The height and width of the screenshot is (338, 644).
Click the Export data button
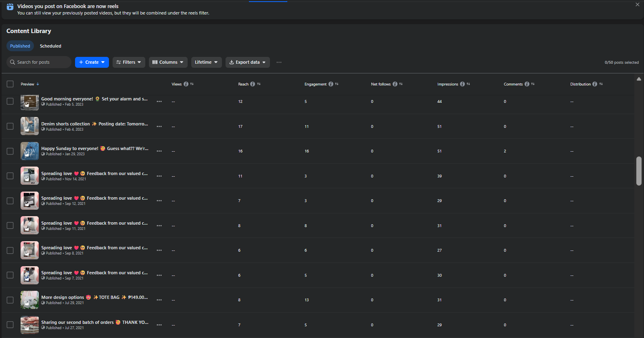[247, 63]
